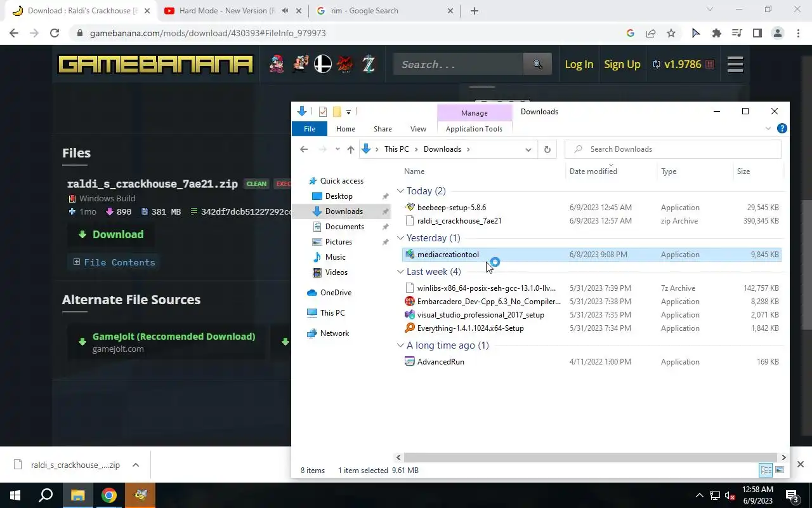
Task: Switch to the Share ribbon tab
Action: click(x=383, y=129)
